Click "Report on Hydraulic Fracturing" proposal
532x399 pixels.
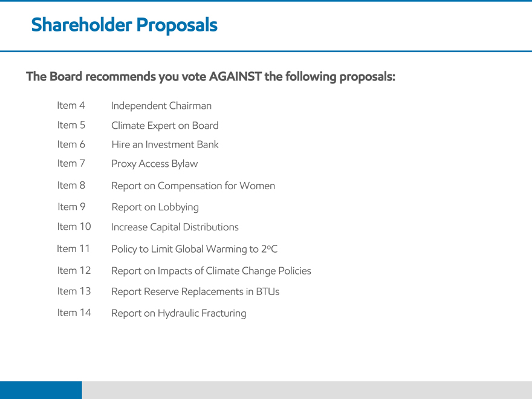pos(178,313)
